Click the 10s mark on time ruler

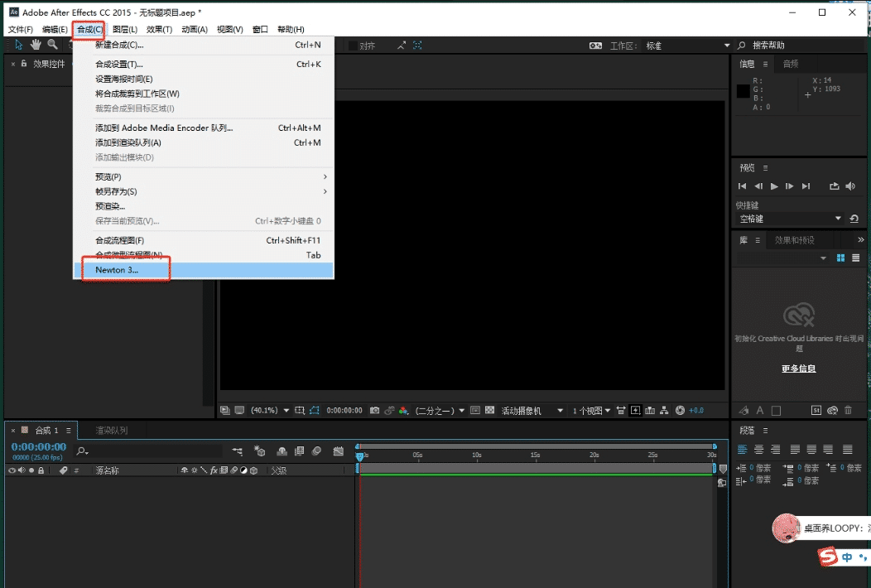[477, 455]
